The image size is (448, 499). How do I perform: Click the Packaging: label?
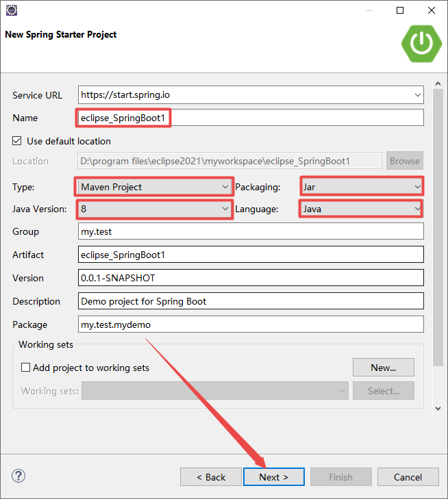coord(258,187)
